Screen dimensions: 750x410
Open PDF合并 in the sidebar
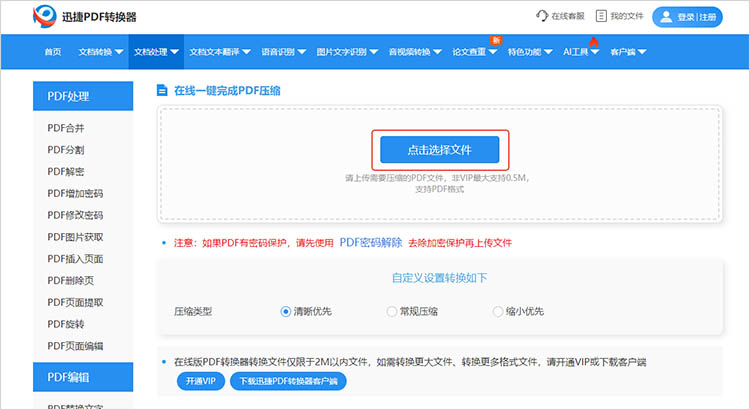coord(66,128)
